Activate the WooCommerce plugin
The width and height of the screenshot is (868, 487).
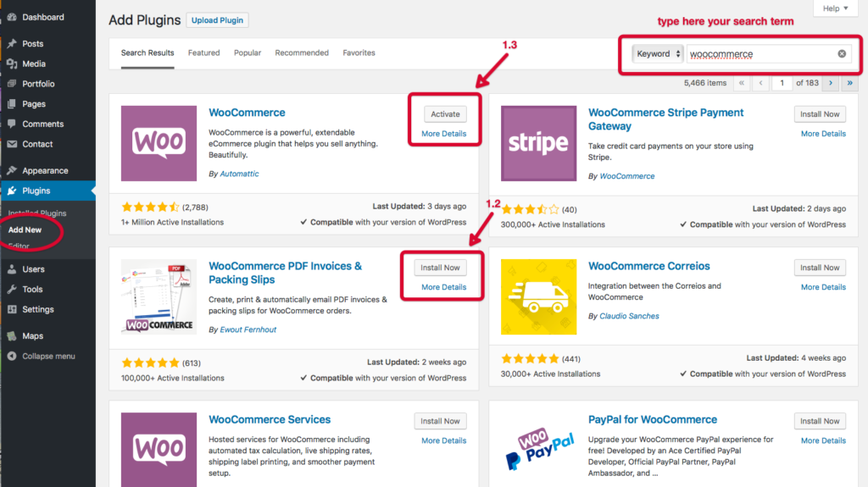click(445, 114)
